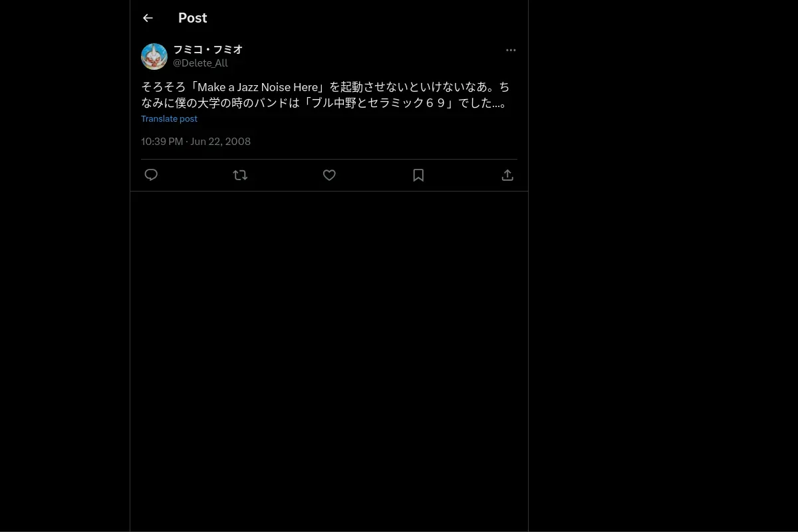Click the bookmark ribbon icon beside share

418,175
